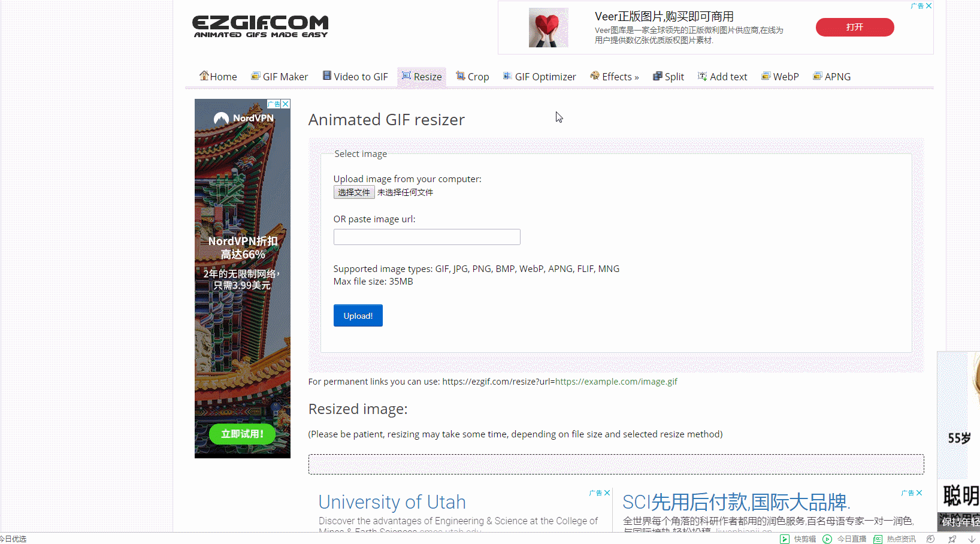Expand the Effects menu
980x544 pixels.
click(x=615, y=76)
